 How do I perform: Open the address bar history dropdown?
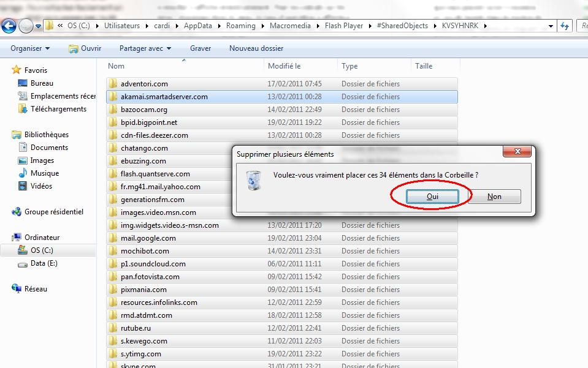pyautogui.click(x=551, y=26)
